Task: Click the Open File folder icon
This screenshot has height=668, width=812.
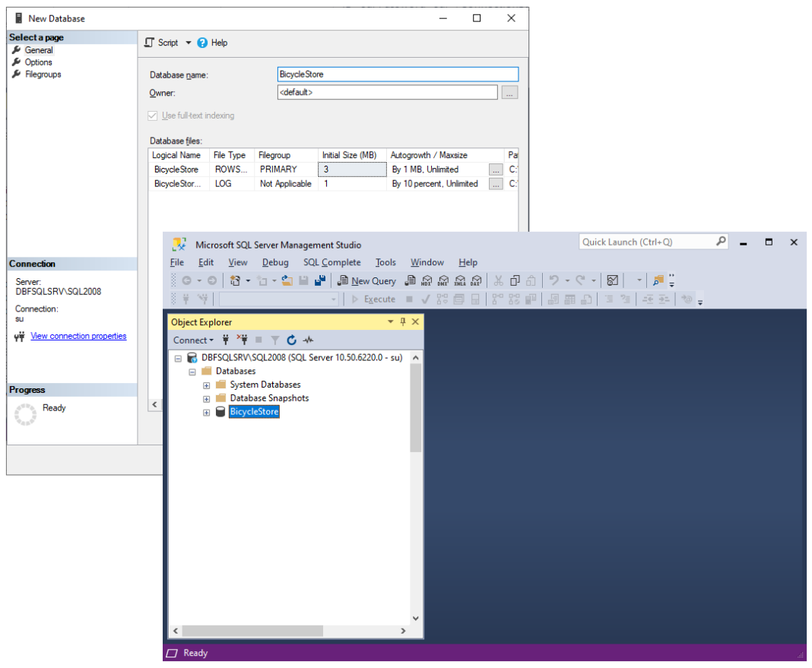Action: (x=287, y=280)
